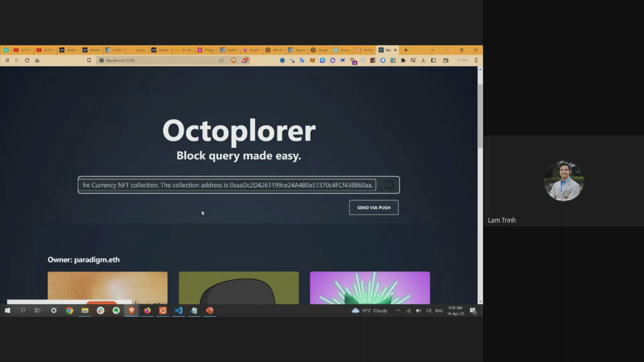This screenshot has height=362, width=644.
Task: Click the blue K extension icon
Action: click(322, 60)
